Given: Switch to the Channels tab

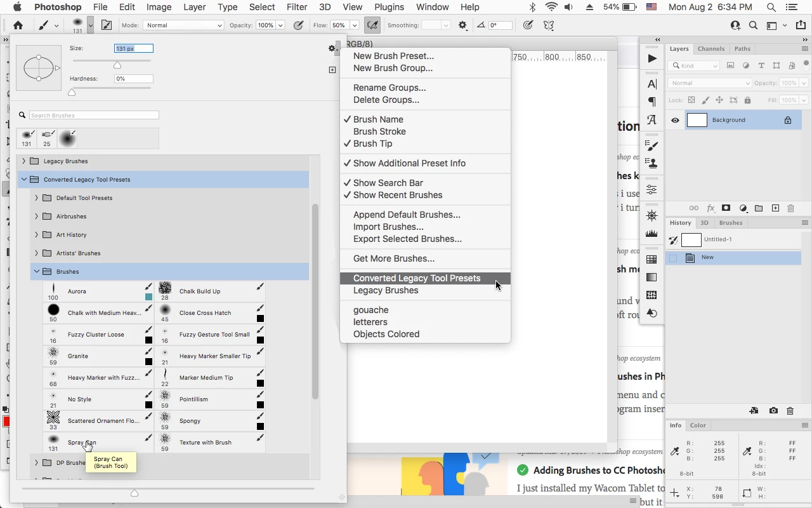Looking at the screenshot, I should [x=710, y=49].
